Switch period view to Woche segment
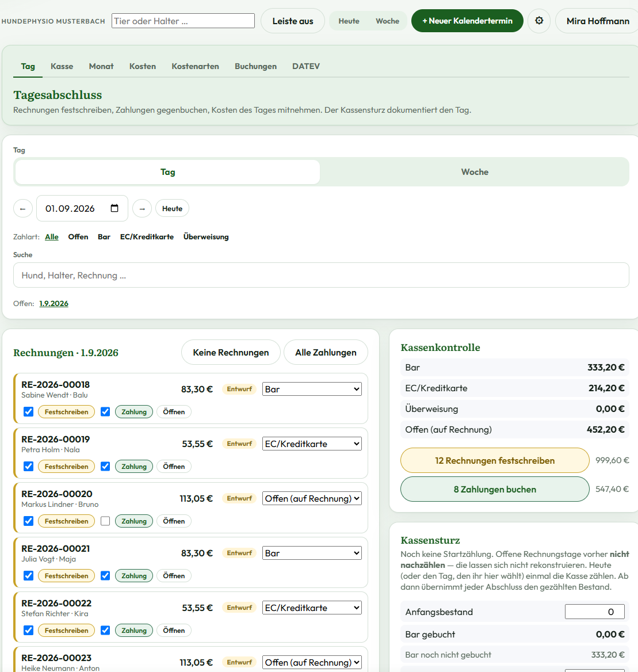Viewport: 638px width, 672px height. (x=474, y=172)
